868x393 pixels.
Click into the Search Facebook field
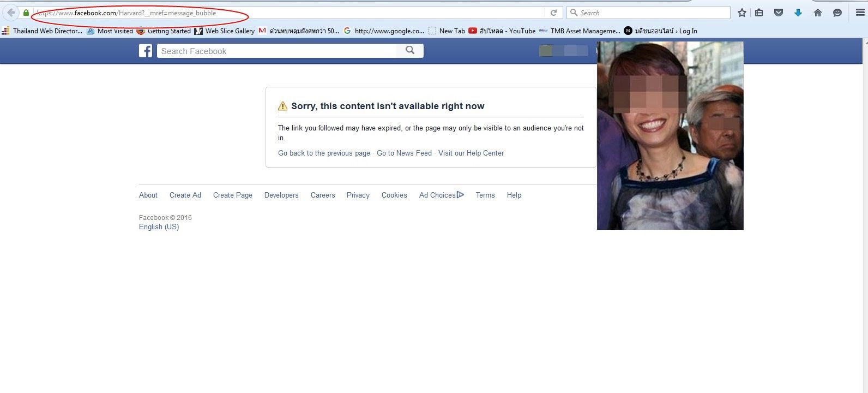click(x=277, y=51)
